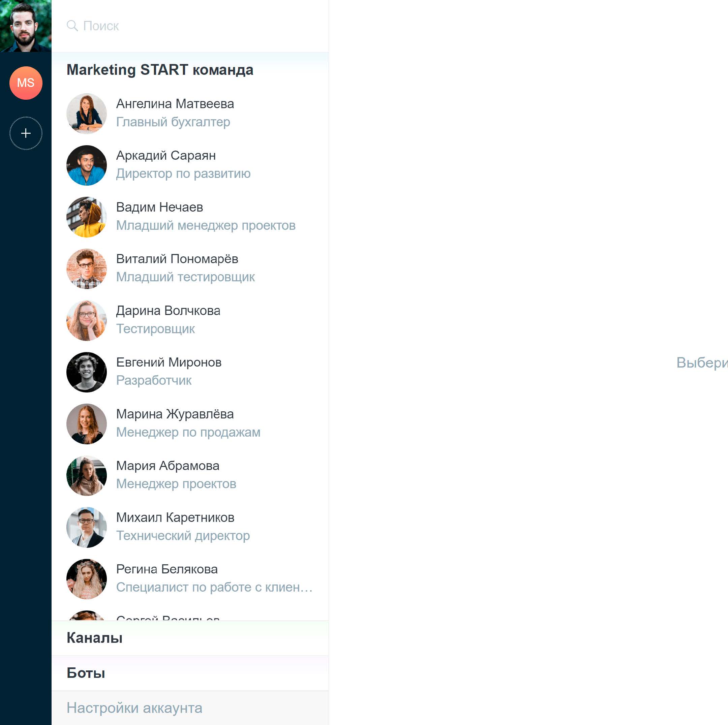The height and width of the screenshot is (725, 728).
Task: Select Виталий Пономарёв's avatar photo
Action: pyautogui.click(x=87, y=269)
